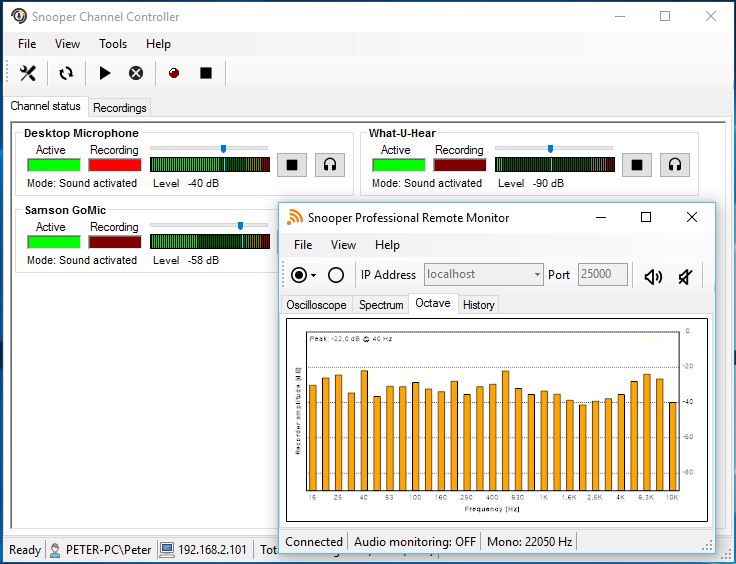Click the disconnect circle icon in the Remote Monitor
The width and height of the screenshot is (736, 564).
[336, 275]
